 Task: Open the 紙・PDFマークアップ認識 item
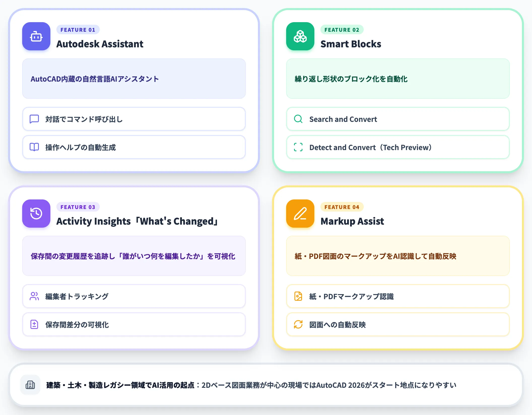click(x=398, y=296)
